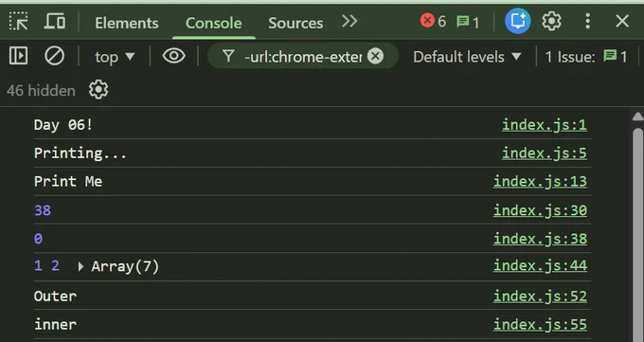
Task: Click the message count badge beside errors
Action: tap(468, 22)
